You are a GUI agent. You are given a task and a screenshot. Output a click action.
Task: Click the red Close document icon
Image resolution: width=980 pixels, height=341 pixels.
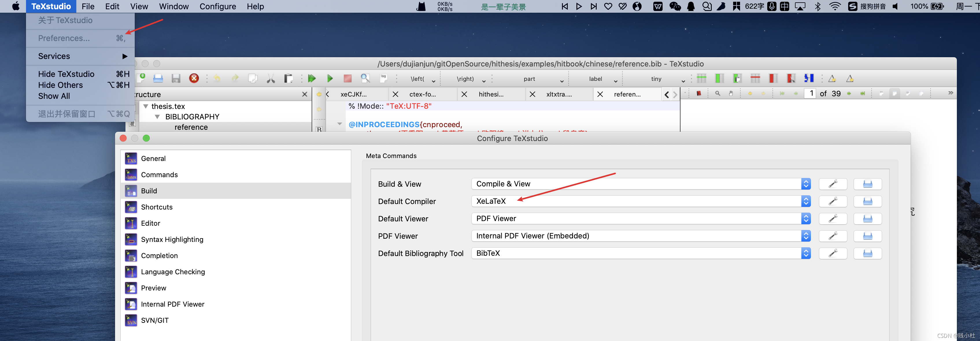(x=194, y=78)
